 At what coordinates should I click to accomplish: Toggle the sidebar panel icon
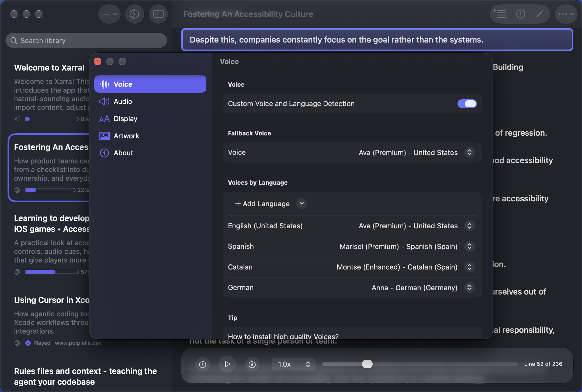158,14
